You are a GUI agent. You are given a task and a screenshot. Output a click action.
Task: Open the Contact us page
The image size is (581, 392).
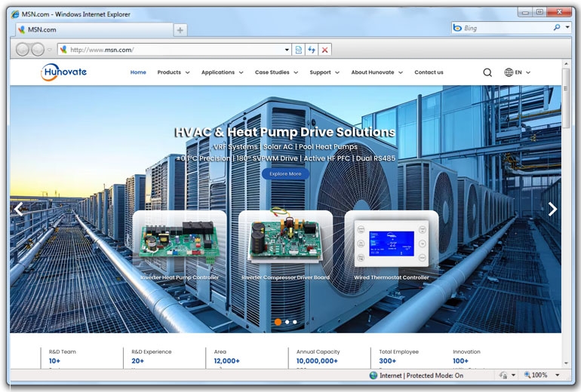click(429, 72)
